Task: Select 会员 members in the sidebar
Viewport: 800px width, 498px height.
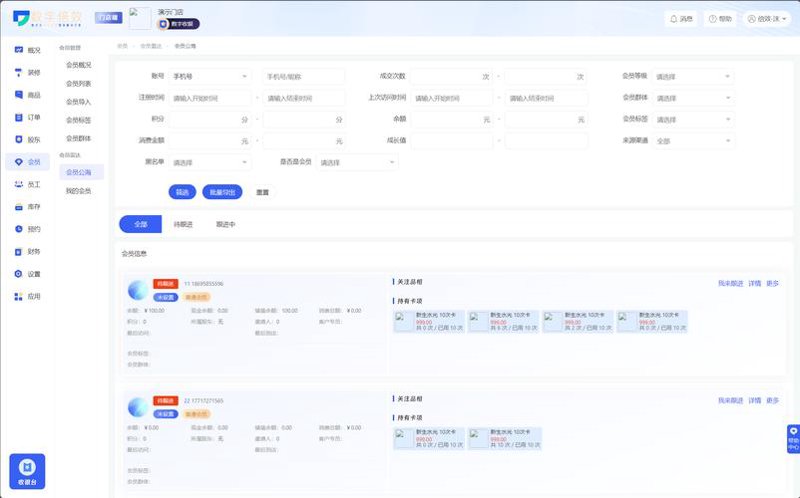Action: pos(27,162)
